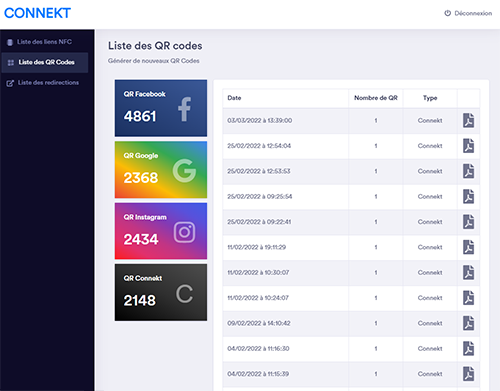
Task: Click the Facebook f logo icon
Action: 184,109
